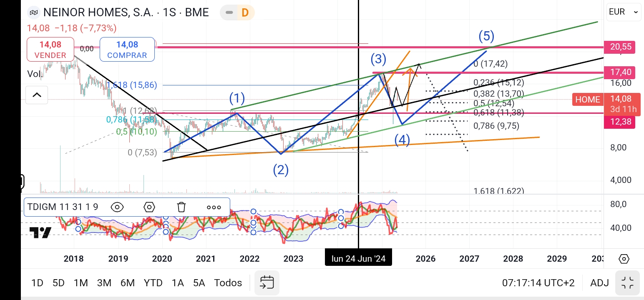The image size is (644, 300).
Task: Select the Todos time range
Action: 228,283
